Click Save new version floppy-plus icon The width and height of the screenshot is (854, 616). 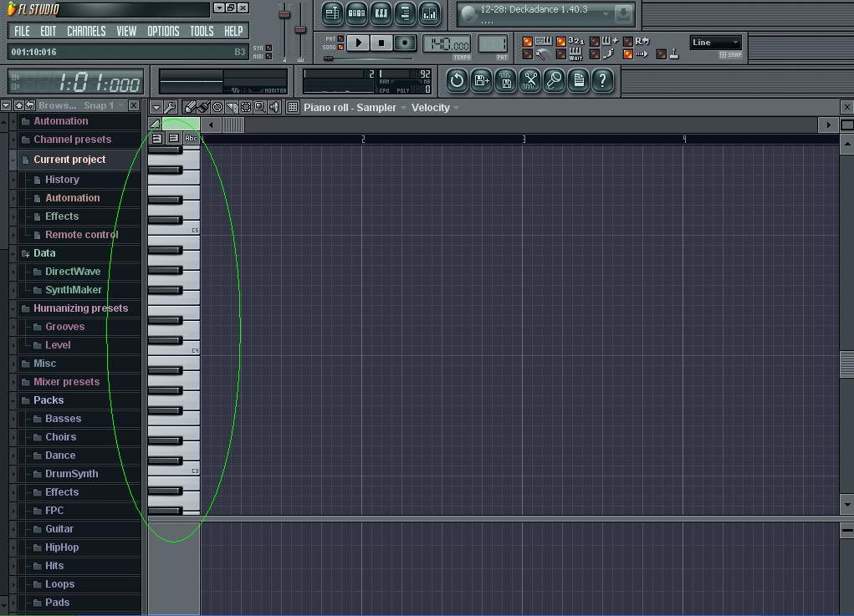point(482,80)
